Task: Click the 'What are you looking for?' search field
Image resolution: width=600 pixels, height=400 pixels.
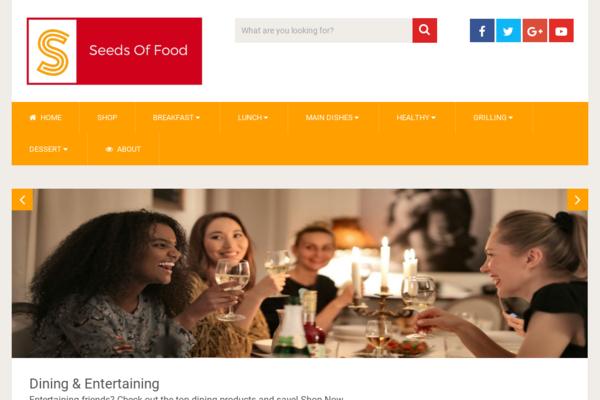Action: pos(323,30)
